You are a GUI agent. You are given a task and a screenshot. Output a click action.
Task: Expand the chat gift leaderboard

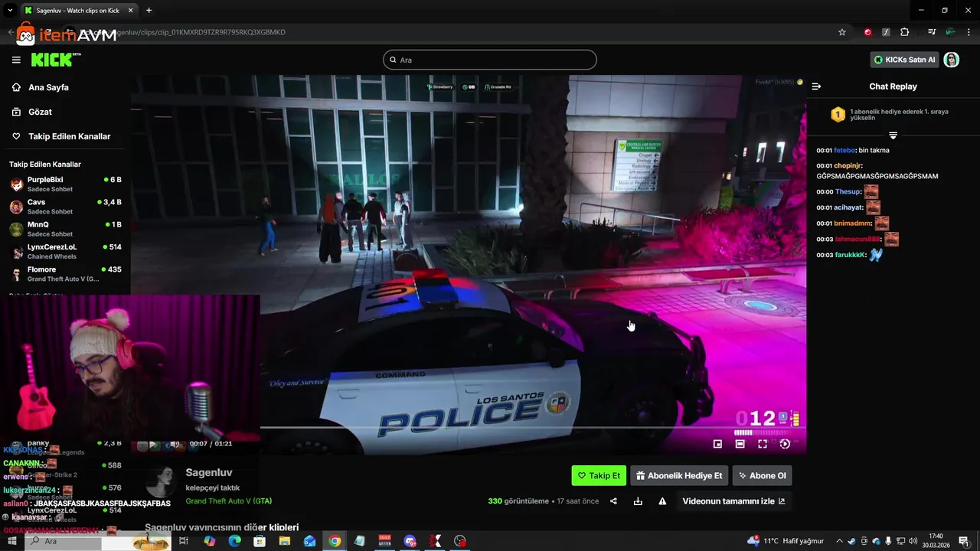tap(893, 135)
